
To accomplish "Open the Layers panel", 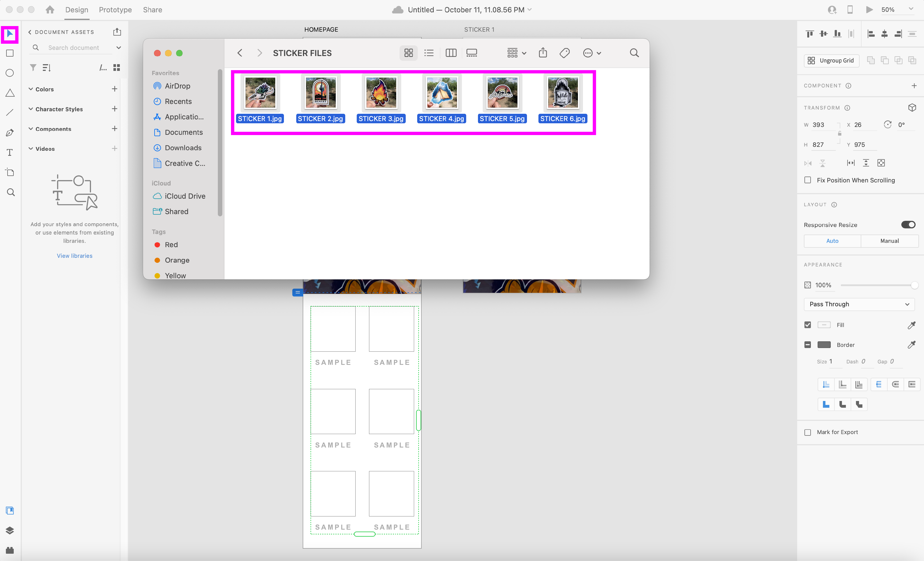I will point(10,530).
